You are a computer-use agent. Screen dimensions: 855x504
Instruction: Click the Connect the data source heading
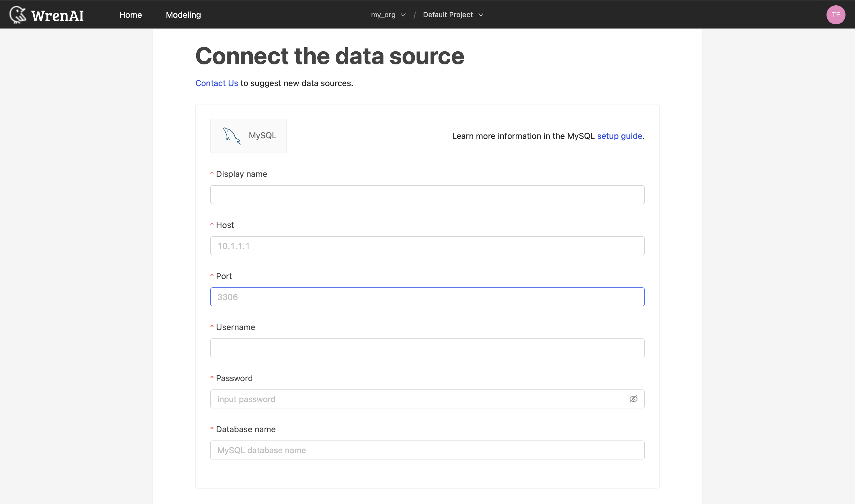pos(330,56)
